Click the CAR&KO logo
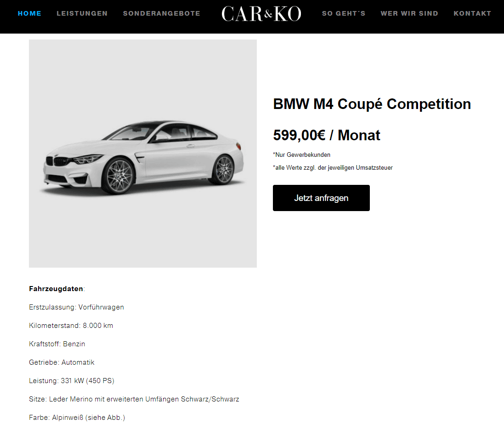The width and height of the screenshot is (504, 424). (261, 14)
